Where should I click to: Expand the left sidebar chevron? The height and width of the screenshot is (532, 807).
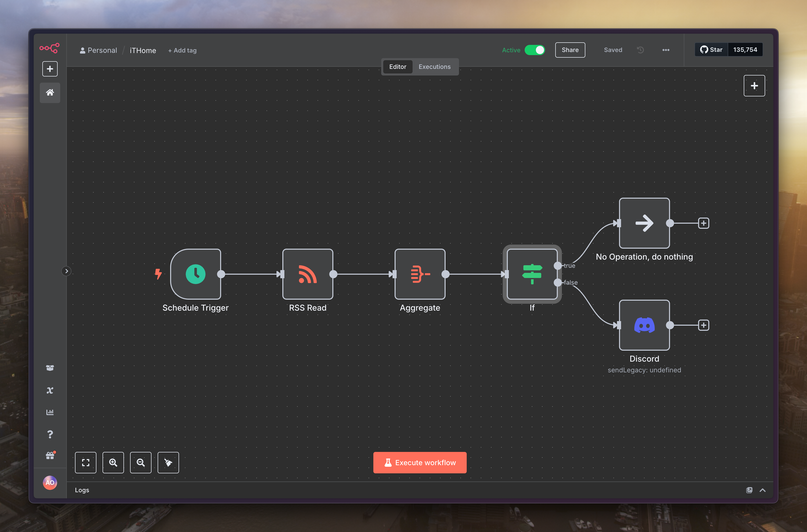[67, 271]
